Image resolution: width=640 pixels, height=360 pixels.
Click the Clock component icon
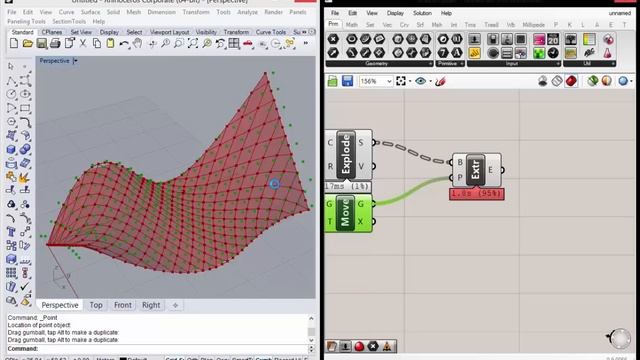pos(553,53)
